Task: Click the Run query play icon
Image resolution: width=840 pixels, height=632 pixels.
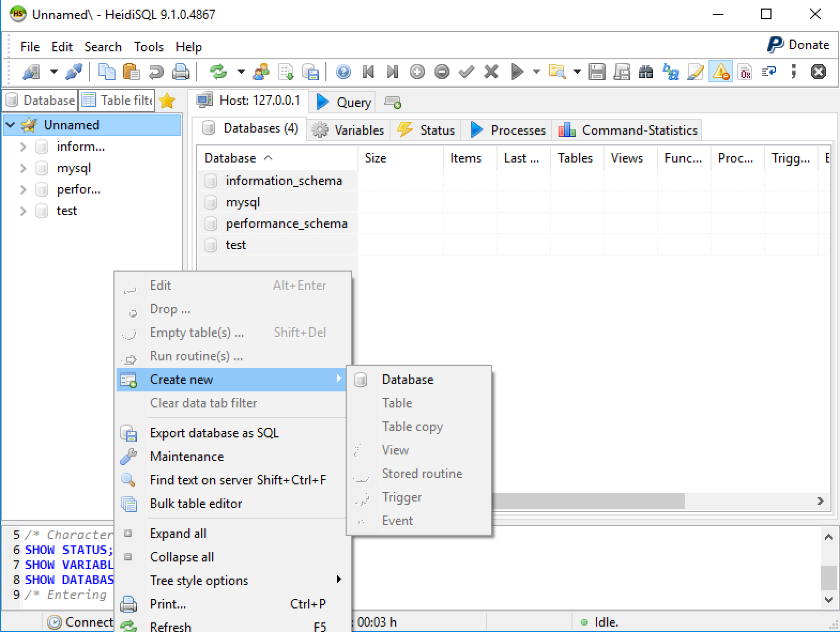Action: 517,72
